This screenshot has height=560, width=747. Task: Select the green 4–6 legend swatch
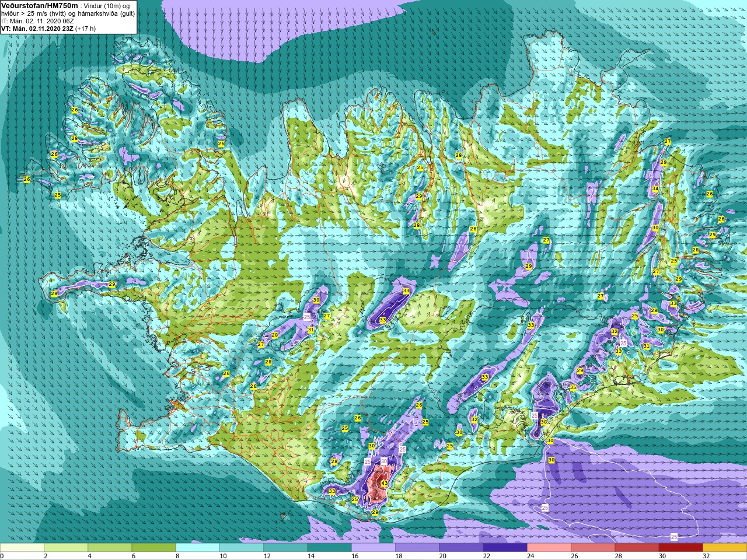click(110, 548)
